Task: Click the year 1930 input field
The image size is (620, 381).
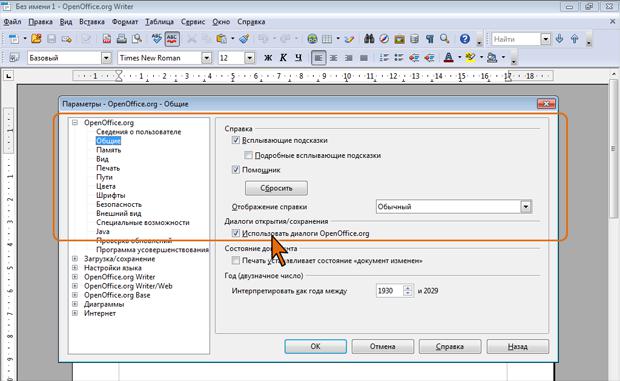Action: point(389,291)
